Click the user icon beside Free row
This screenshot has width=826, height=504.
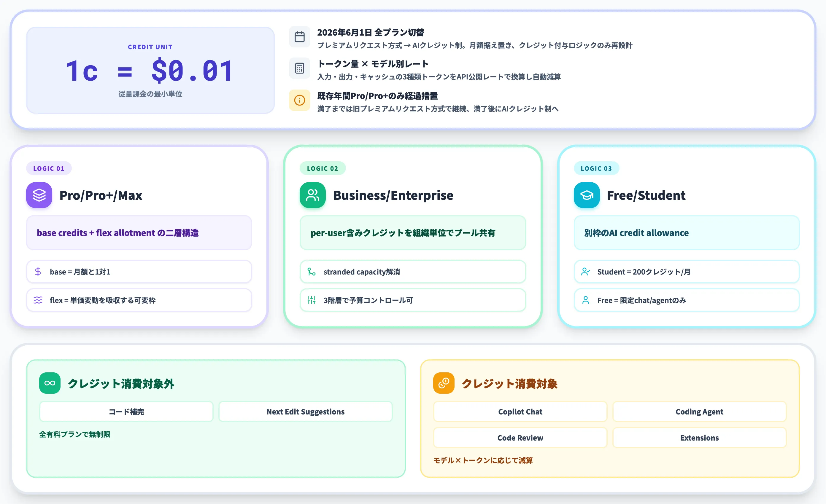586,300
